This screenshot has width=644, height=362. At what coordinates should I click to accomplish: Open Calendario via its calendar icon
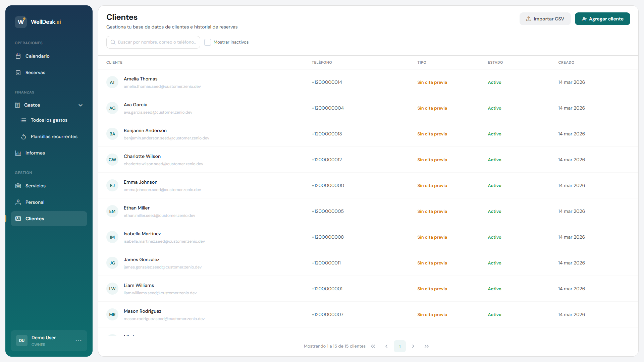(x=18, y=56)
